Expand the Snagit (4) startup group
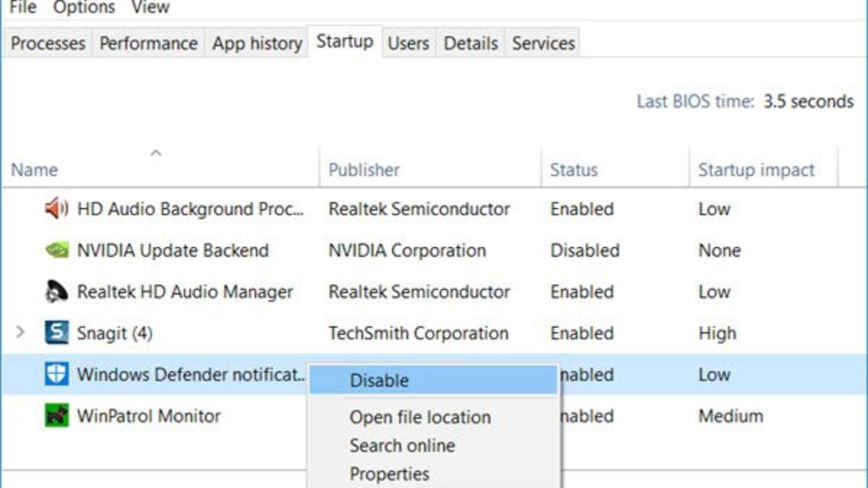Image resolution: width=868 pixels, height=488 pixels. point(20,333)
